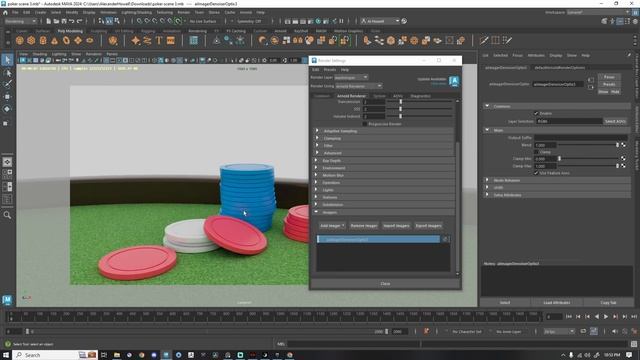Open the Render Layer dropdown
640x360 pixels.
351,77
